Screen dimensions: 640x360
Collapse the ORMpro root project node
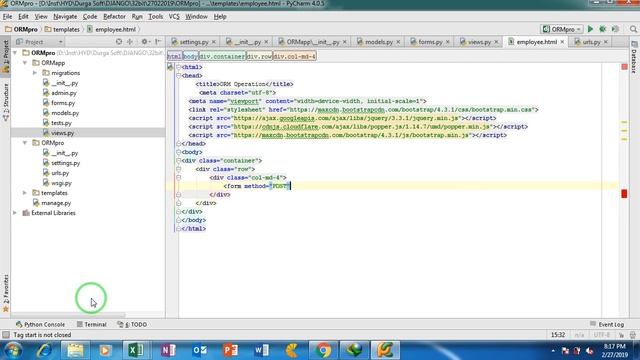coord(15,53)
